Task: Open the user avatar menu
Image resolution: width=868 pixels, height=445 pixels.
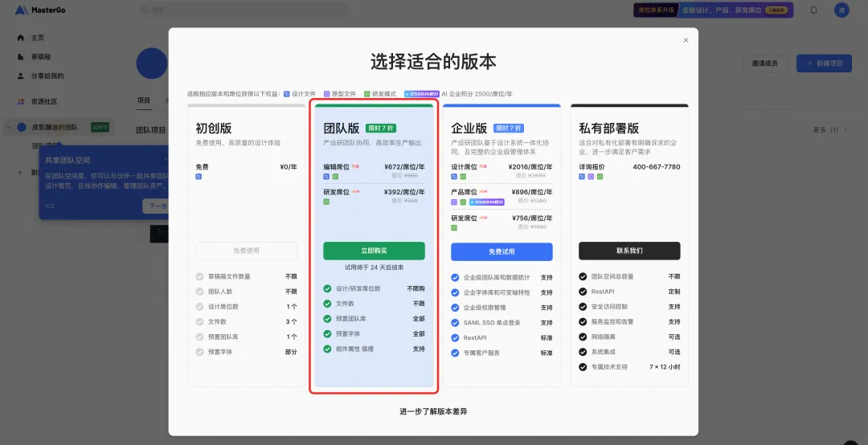Action: 841,10
